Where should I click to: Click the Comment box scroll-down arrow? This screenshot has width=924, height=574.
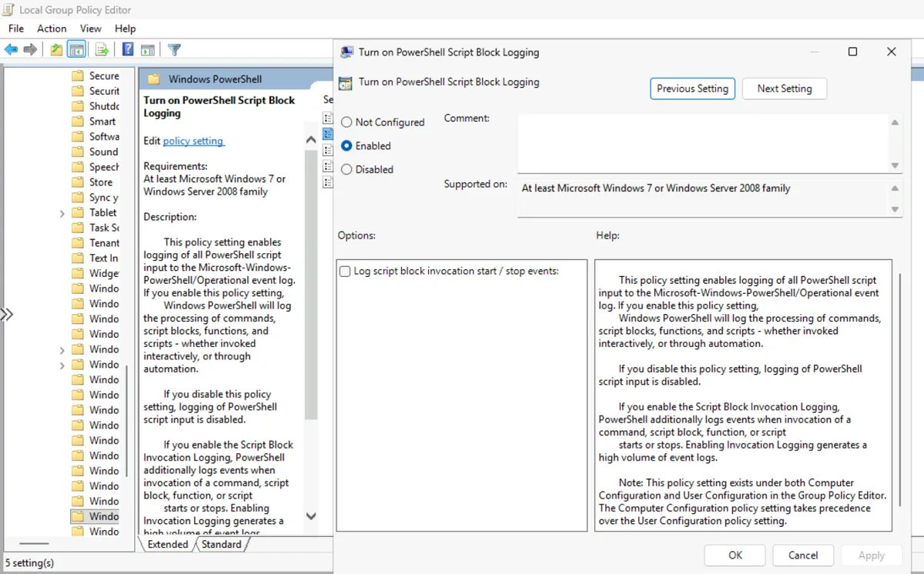coord(895,165)
